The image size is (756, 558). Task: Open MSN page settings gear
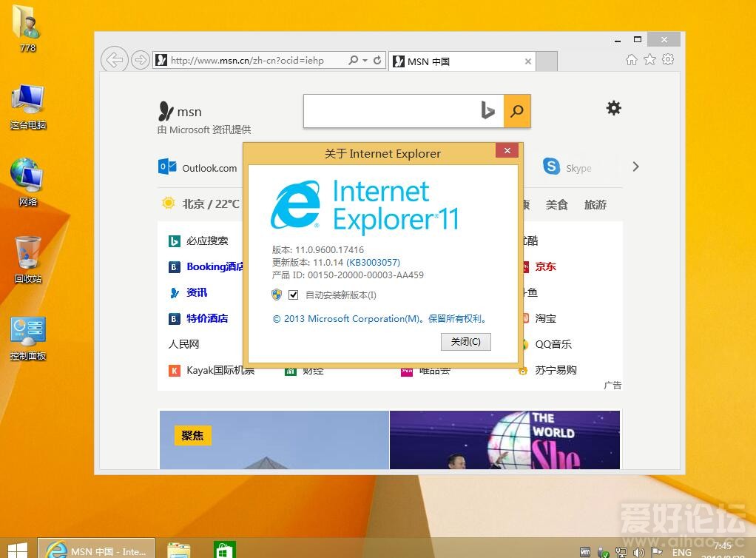click(x=613, y=108)
